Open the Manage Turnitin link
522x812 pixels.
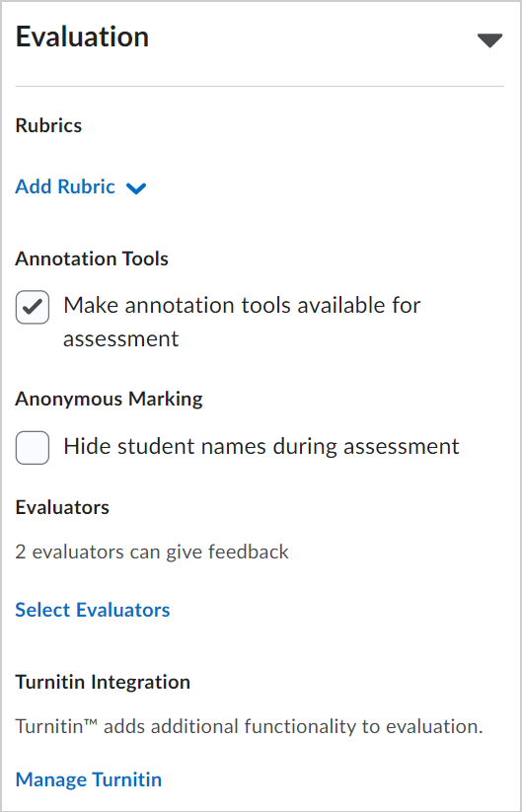[x=89, y=779]
